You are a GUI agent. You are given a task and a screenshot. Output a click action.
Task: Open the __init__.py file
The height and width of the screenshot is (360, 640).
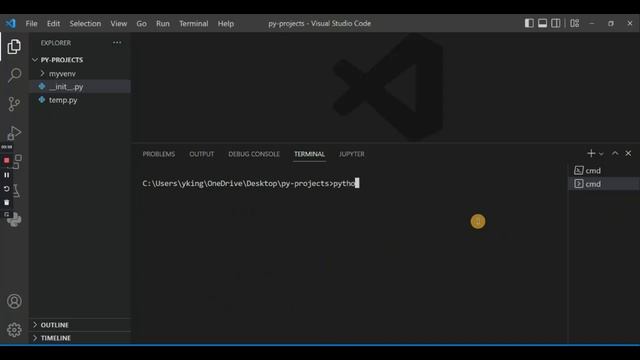[80, 87]
